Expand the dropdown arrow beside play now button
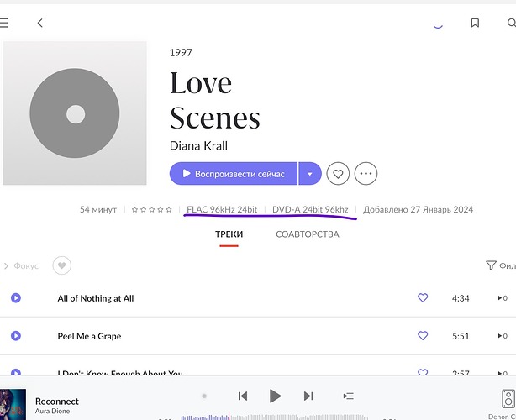516x420 pixels. click(309, 174)
